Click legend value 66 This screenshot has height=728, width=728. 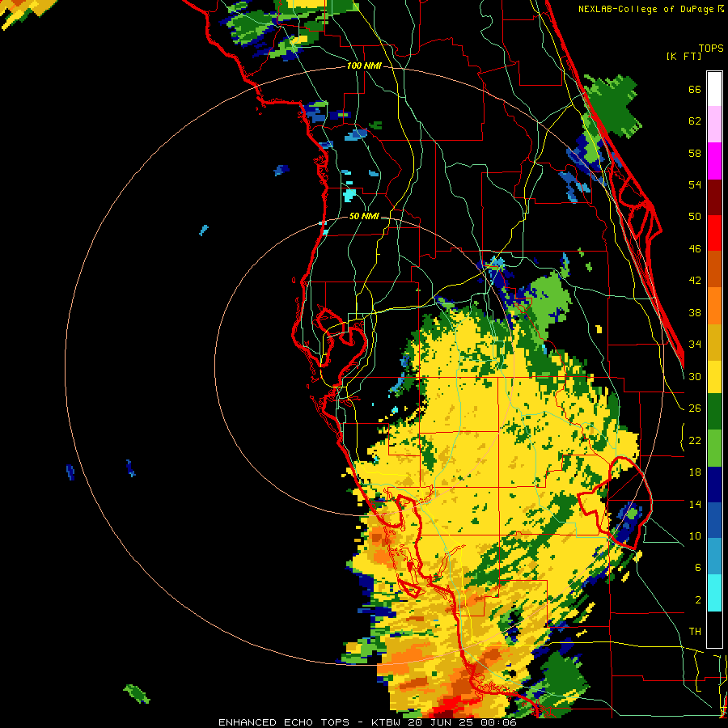pos(695,89)
